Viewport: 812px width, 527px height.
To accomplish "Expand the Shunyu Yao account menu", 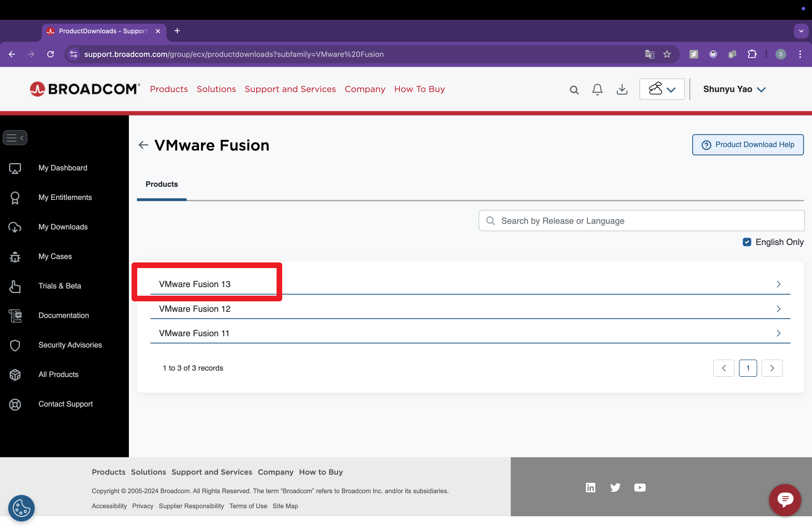I will 735,89.
